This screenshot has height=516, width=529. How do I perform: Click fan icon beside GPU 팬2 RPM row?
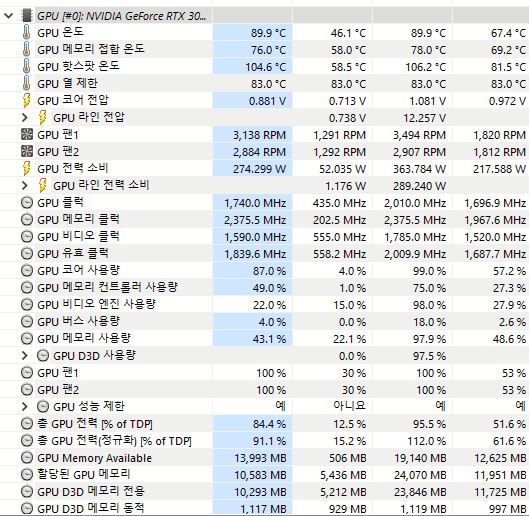[27, 151]
